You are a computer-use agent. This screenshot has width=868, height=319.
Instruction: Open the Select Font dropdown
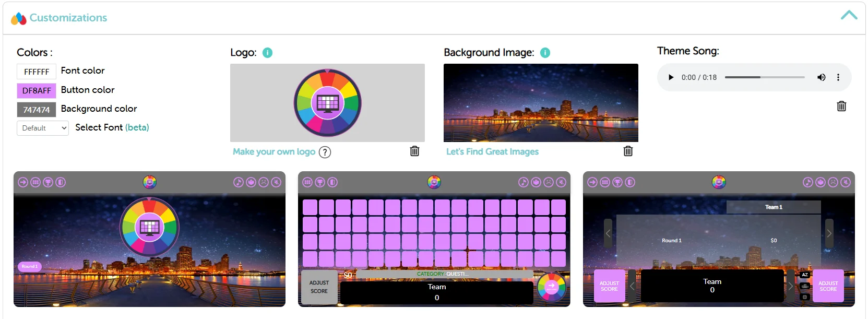(x=43, y=128)
